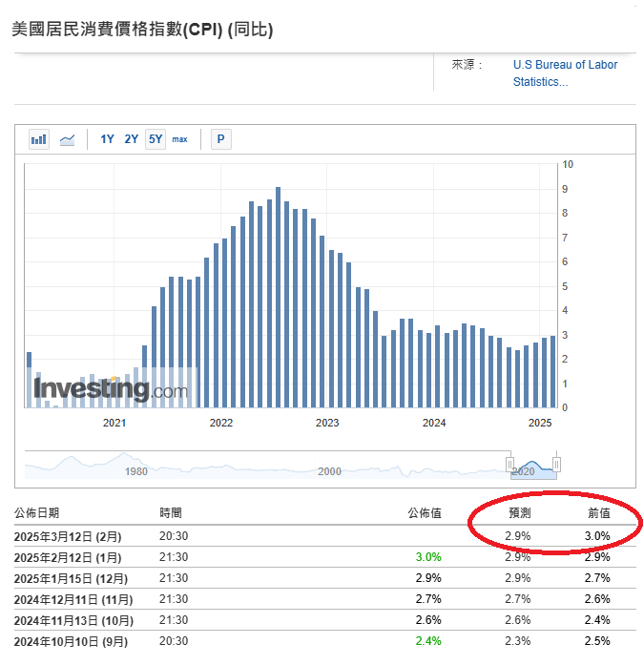Click the 20:30 time in March 12 row
The height and width of the screenshot is (665, 644).
tap(174, 536)
